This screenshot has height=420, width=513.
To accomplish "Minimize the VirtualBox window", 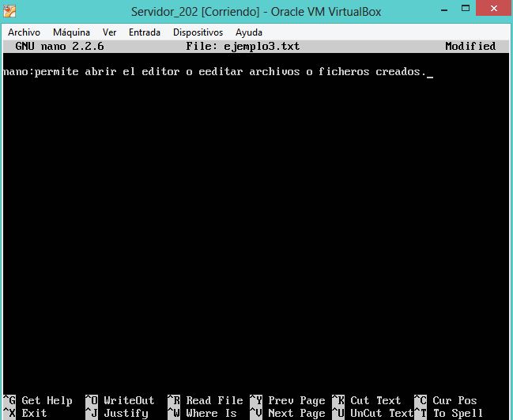I will [x=444, y=9].
